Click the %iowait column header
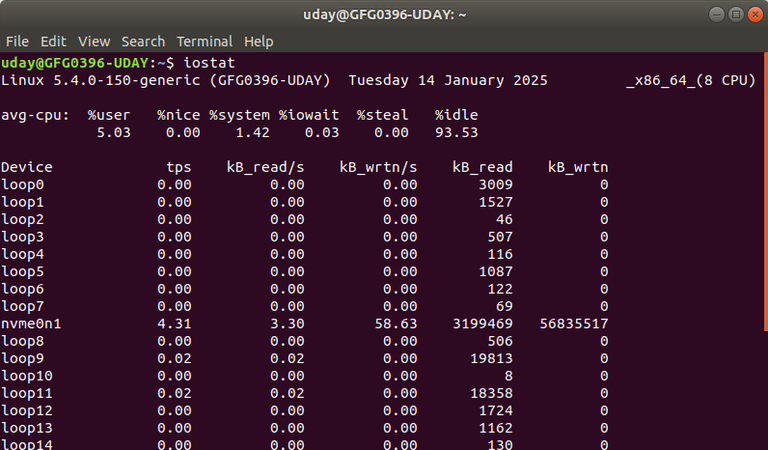768x450 pixels. pyautogui.click(x=309, y=115)
